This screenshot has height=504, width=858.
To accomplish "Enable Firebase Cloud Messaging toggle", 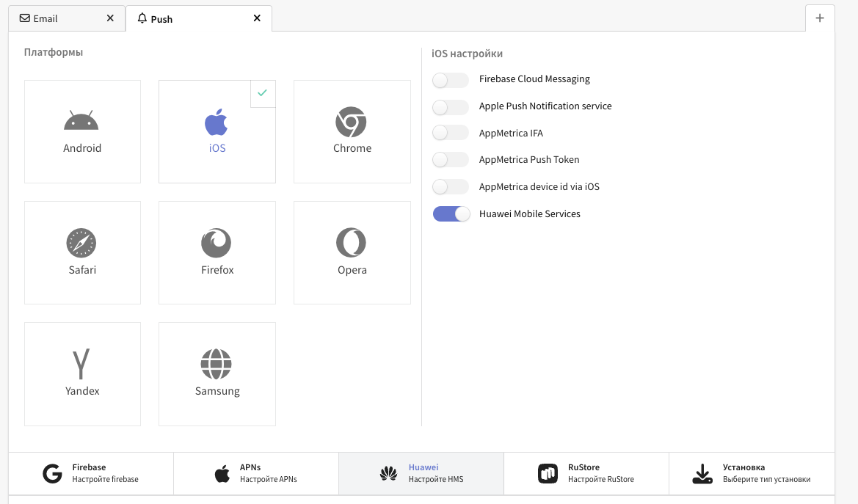I will (x=451, y=79).
